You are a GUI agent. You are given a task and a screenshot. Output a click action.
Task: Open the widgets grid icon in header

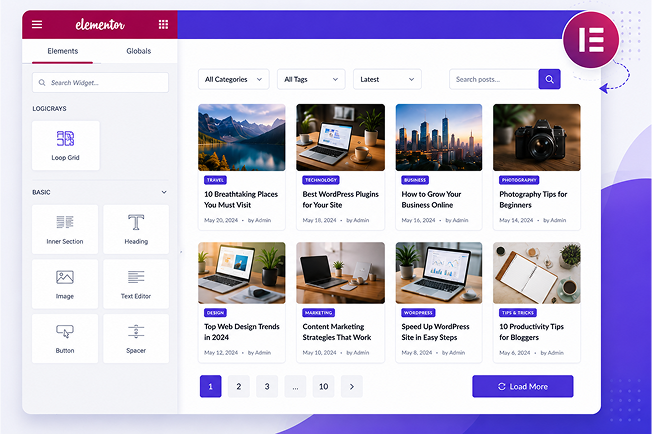click(x=163, y=25)
